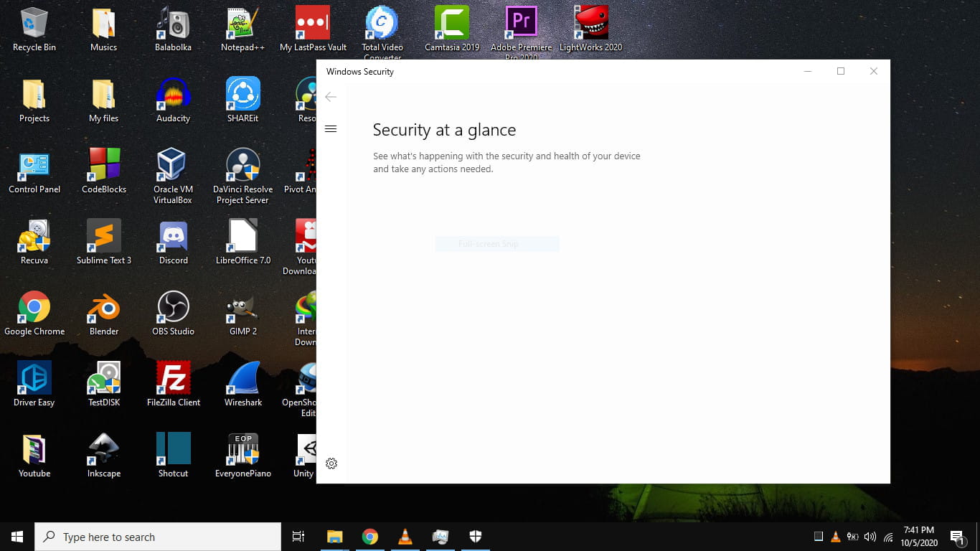The image size is (980, 551).
Task: Maximize the Windows Security window
Action: pos(841,71)
